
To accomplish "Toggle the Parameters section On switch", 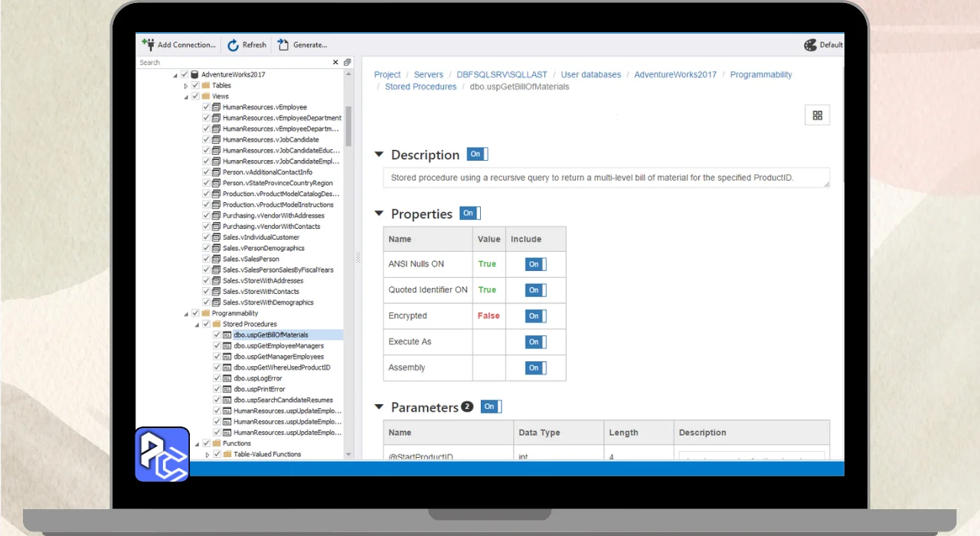I will (x=492, y=407).
